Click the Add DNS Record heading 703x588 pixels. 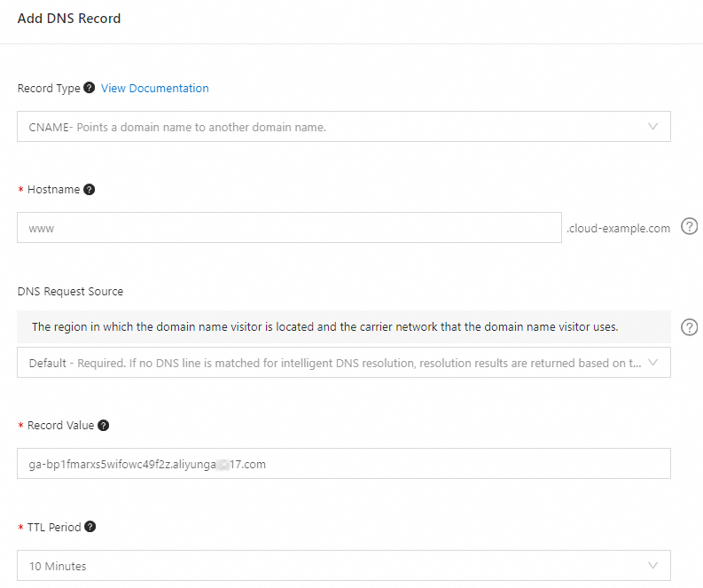pos(69,19)
